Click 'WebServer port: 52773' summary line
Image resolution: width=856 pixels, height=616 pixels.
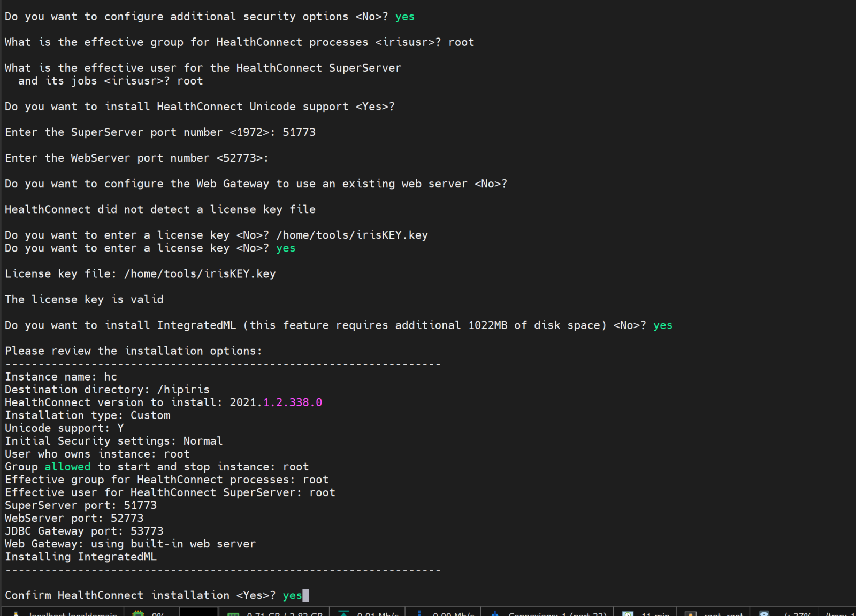pos(74,518)
